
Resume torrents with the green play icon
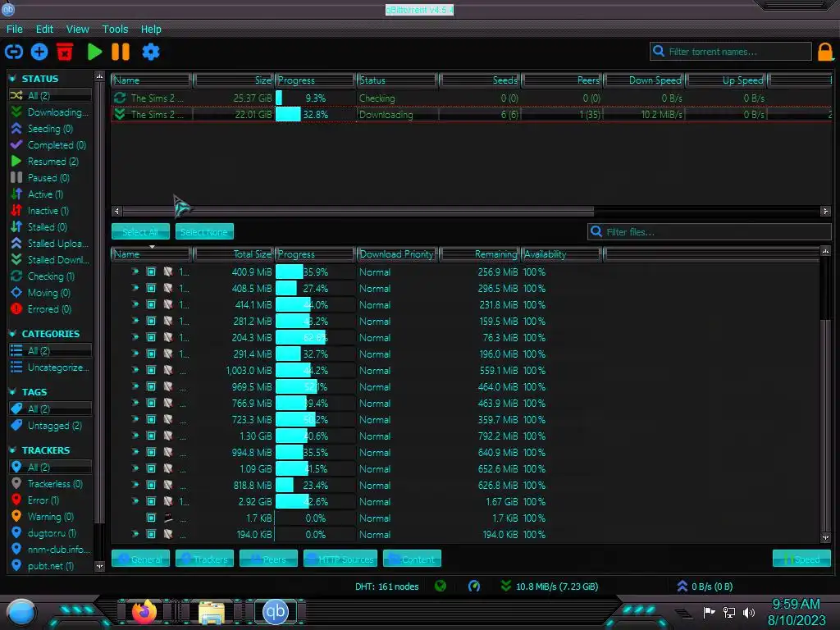(x=95, y=52)
